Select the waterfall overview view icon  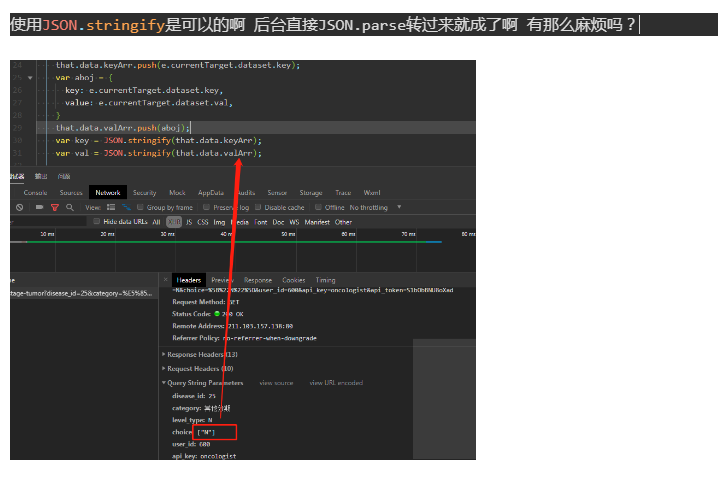click(126, 207)
